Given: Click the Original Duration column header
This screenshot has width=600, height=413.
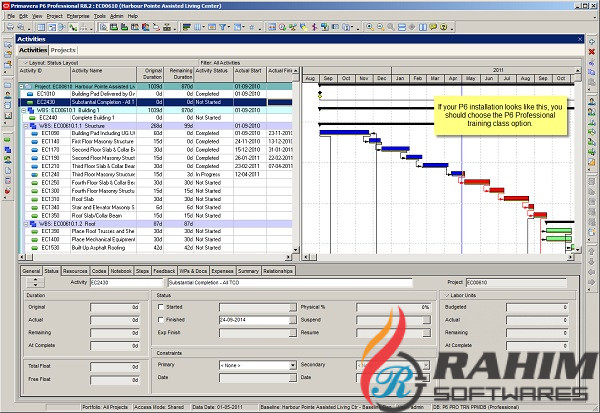Looking at the screenshot, I should pos(150,74).
